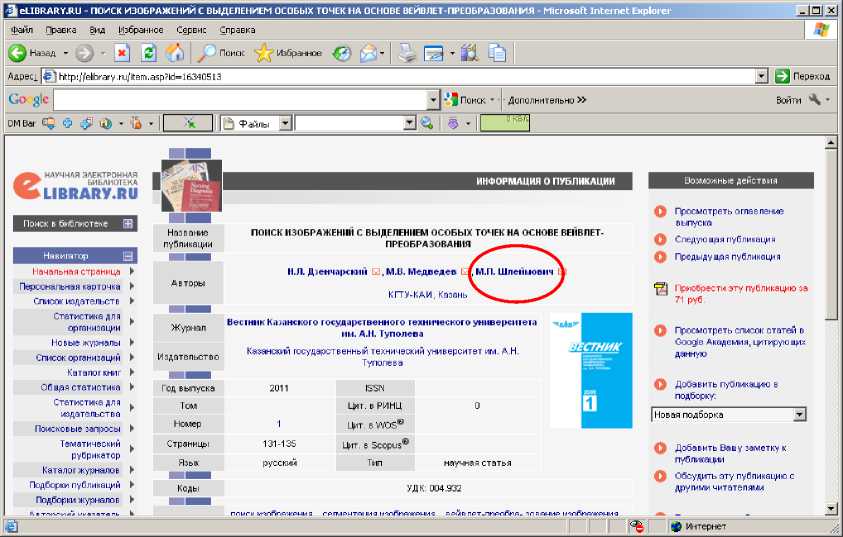The image size is (843, 537).
Task: Click Добавить Вашу заметку к публикации
Action: click(731, 454)
